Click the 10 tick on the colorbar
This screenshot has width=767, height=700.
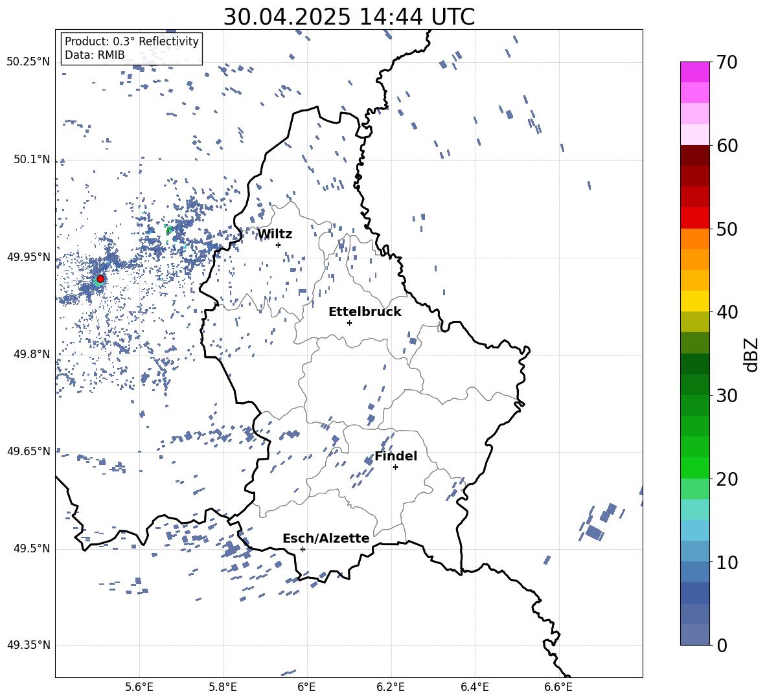pyautogui.click(x=726, y=562)
